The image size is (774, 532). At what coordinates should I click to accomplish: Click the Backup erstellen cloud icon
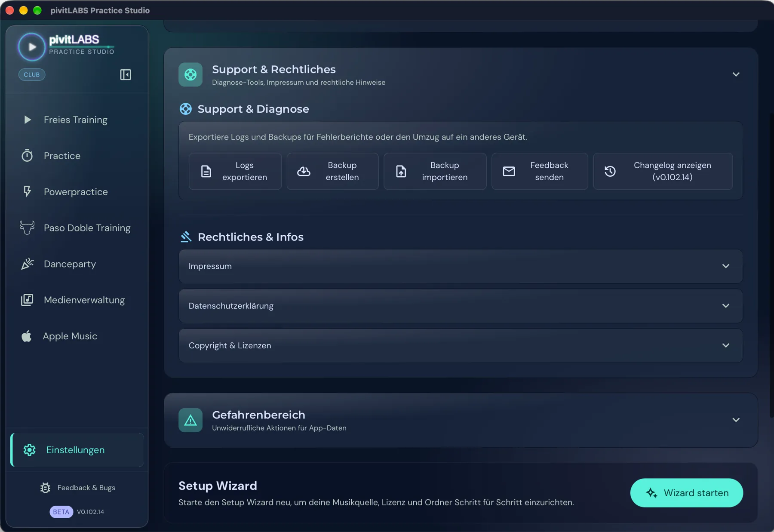pyautogui.click(x=304, y=171)
